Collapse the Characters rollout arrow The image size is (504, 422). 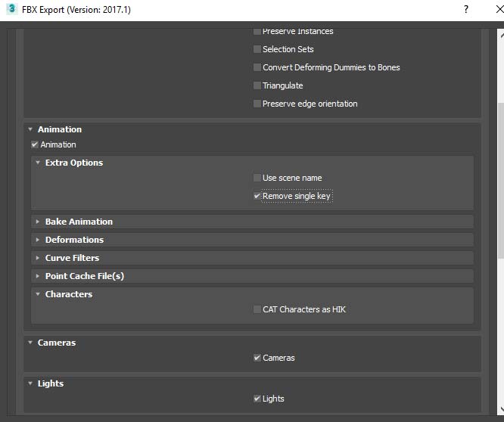(38, 294)
